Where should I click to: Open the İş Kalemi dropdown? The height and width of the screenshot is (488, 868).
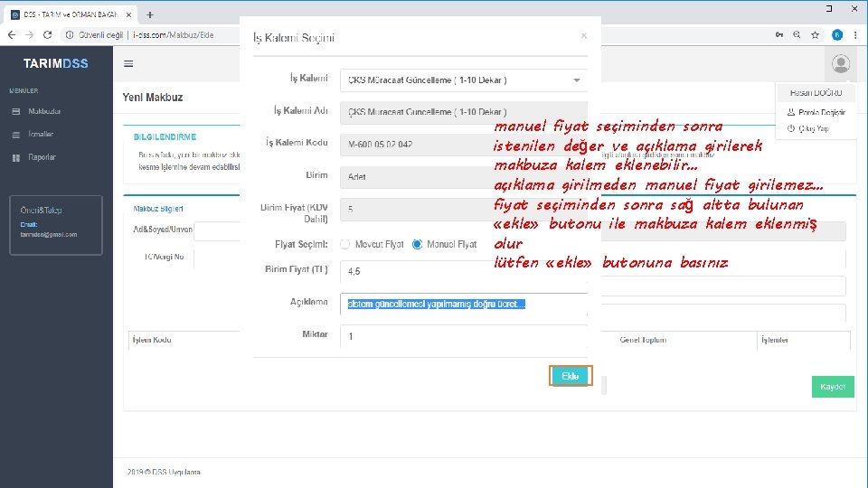click(x=463, y=80)
